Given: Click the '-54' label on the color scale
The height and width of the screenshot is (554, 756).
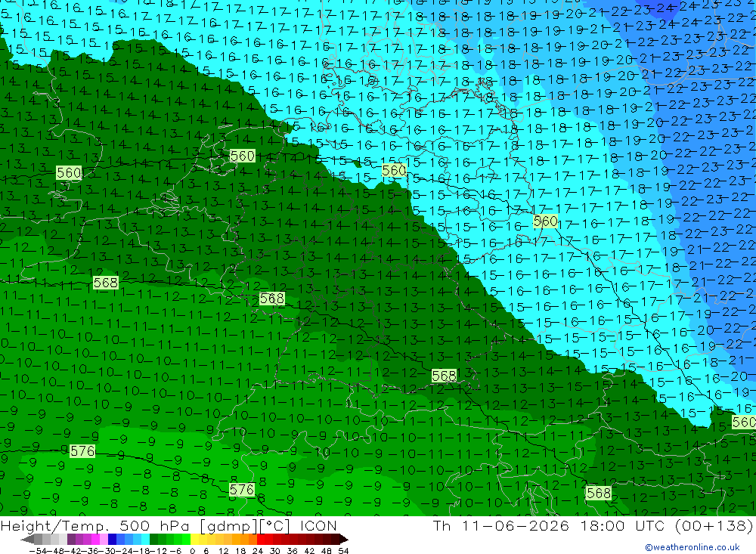Looking at the screenshot, I should (39, 551).
